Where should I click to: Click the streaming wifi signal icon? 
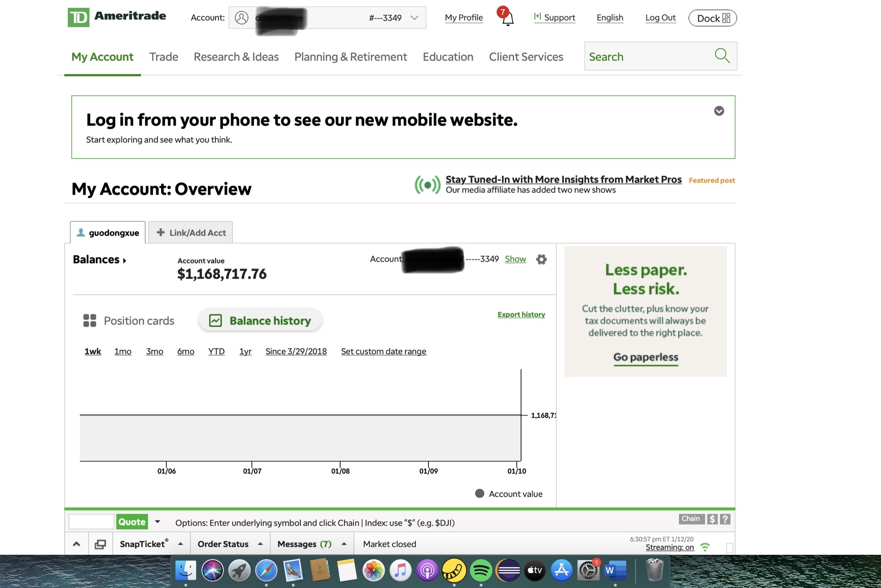[705, 547]
